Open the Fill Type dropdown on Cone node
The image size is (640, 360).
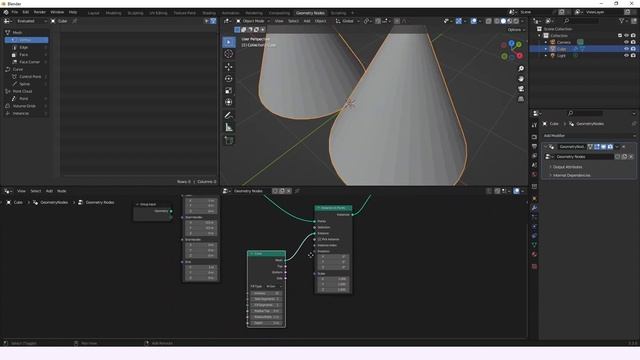coord(273,287)
